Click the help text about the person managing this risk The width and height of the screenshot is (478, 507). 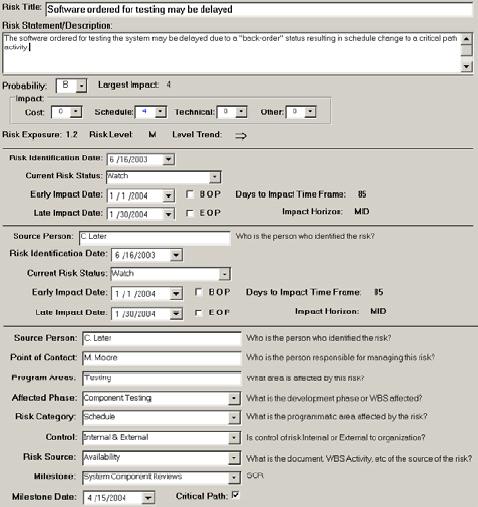(340, 357)
